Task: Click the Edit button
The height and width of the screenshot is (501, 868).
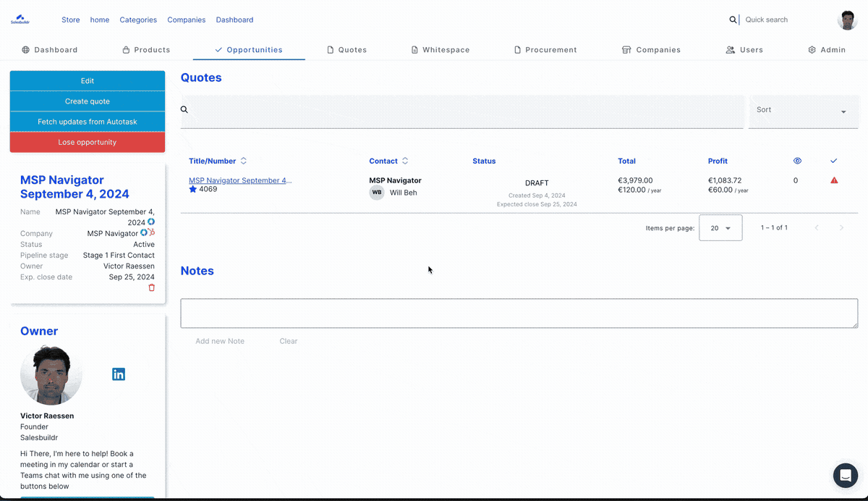Action: pyautogui.click(x=88, y=81)
